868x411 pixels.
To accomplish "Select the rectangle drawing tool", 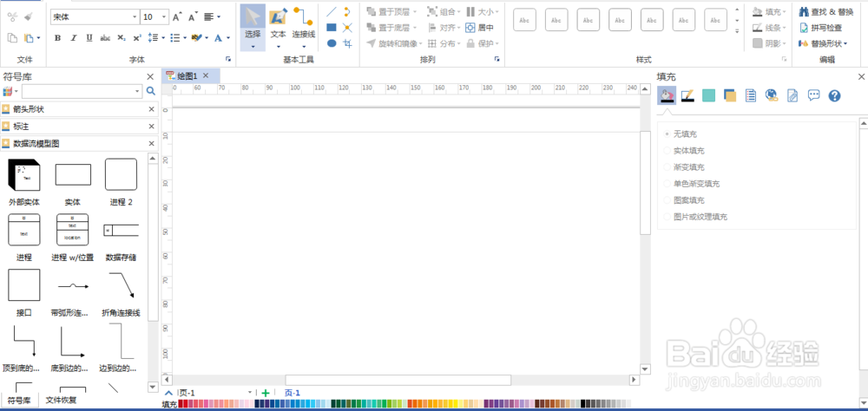I will (331, 27).
